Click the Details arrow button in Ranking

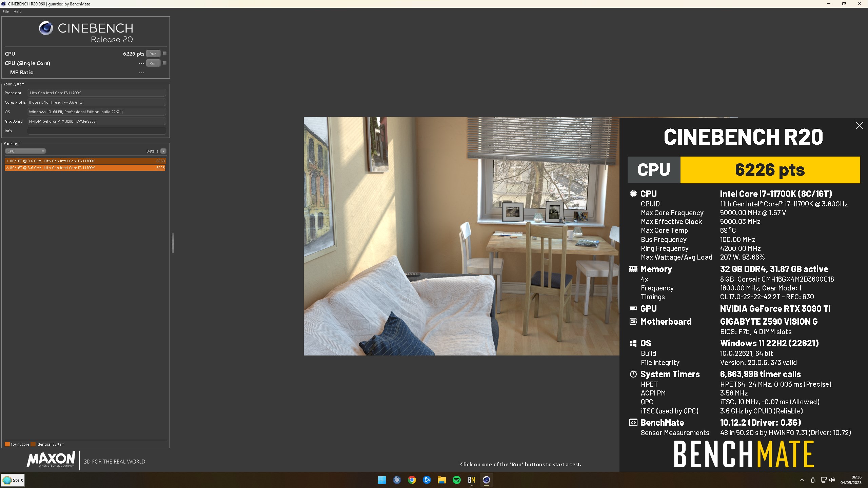[x=163, y=151]
